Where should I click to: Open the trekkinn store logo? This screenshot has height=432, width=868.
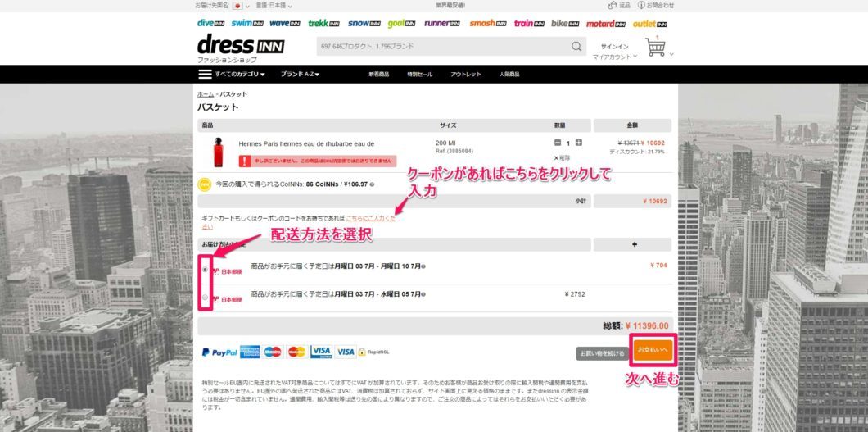click(323, 23)
